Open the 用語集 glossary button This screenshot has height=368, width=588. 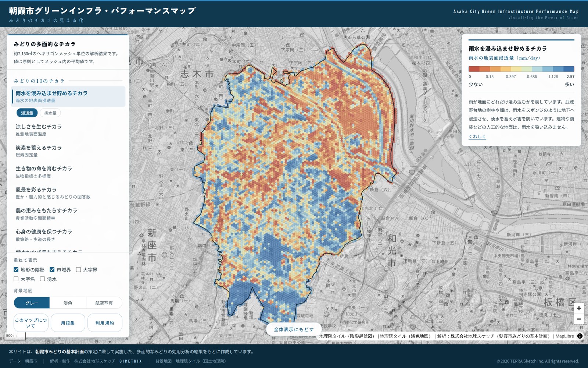(x=68, y=323)
